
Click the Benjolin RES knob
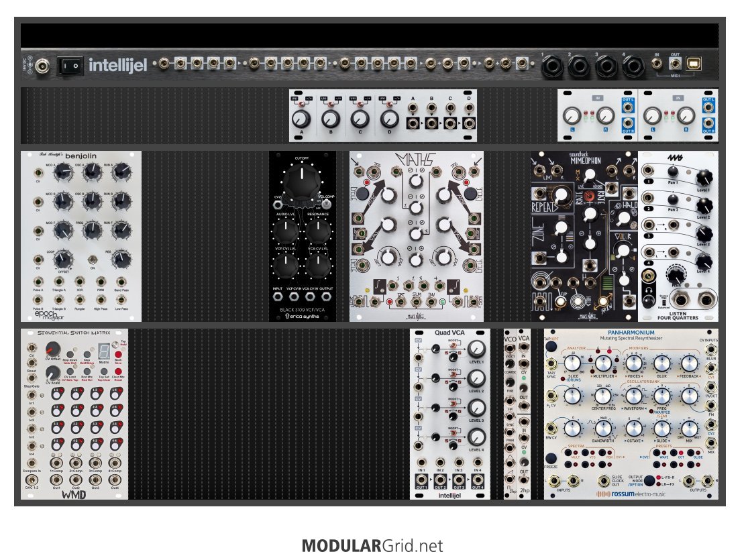point(121,260)
